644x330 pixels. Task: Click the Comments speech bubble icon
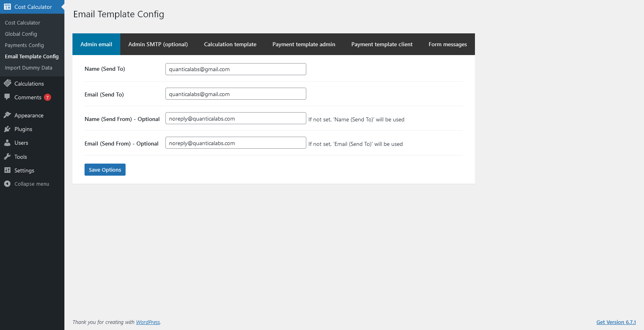click(7, 97)
